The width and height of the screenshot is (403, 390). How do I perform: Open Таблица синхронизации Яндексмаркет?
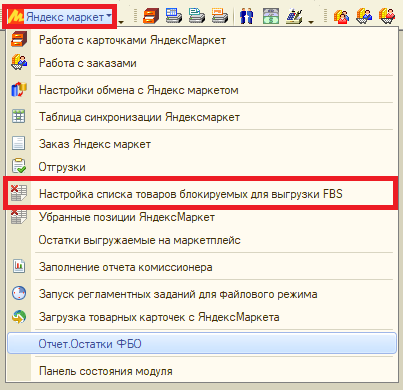[x=202, y=117]
